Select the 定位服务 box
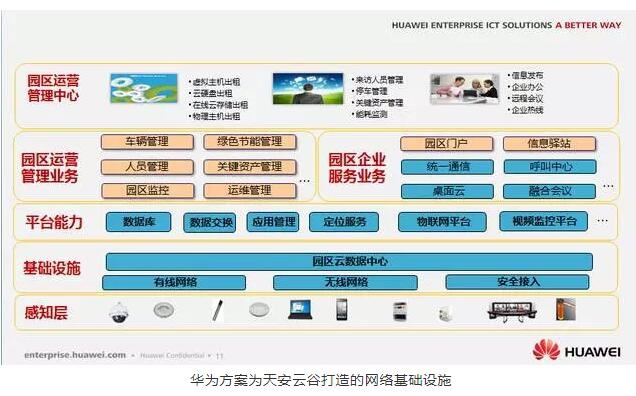Screen dimensions: 636x396 point(344,222)
